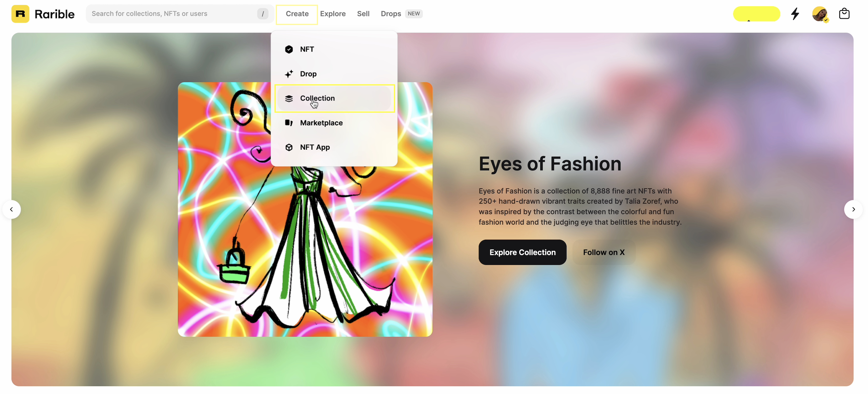
Task: Click the sparkle icon beside Drop
Action: coord(289,74)
